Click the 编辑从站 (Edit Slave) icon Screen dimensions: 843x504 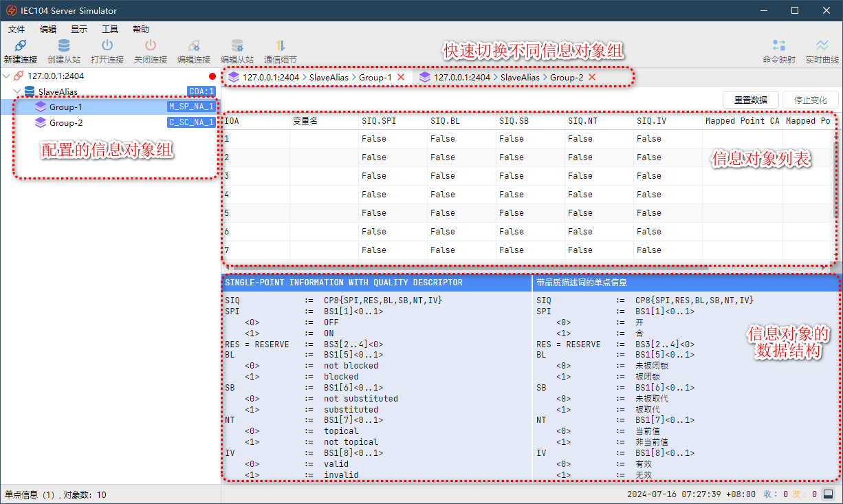tap(237, 48)
